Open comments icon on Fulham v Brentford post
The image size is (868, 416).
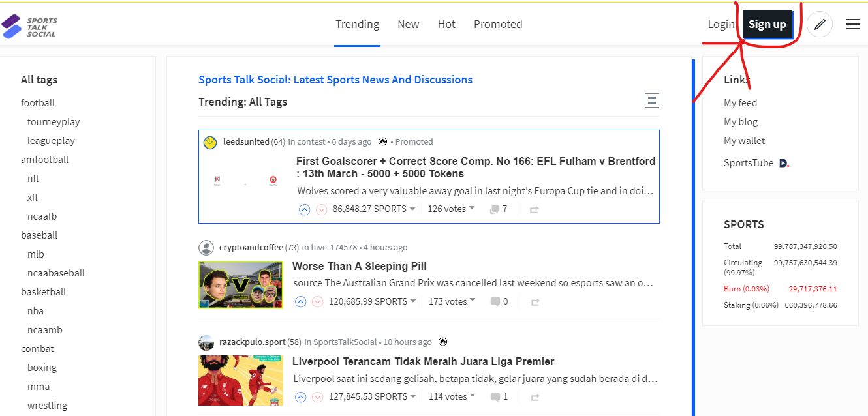(495, 209)
